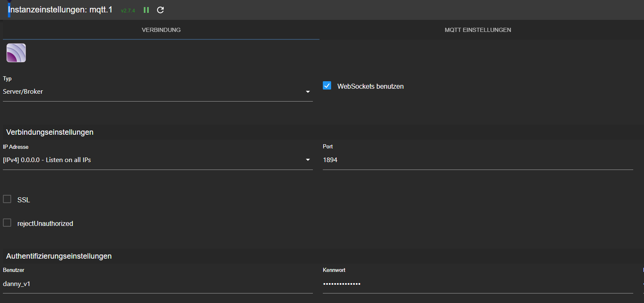Switch to the VERBINDUNG tab
644x303 pixels.
(161, 30)
